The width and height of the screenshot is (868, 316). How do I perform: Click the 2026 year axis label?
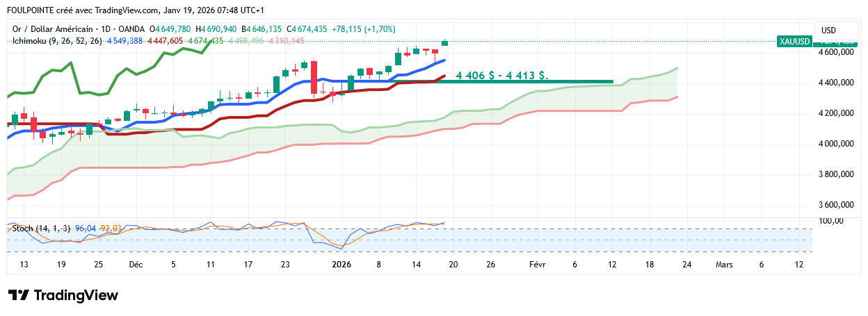point(341,265)
